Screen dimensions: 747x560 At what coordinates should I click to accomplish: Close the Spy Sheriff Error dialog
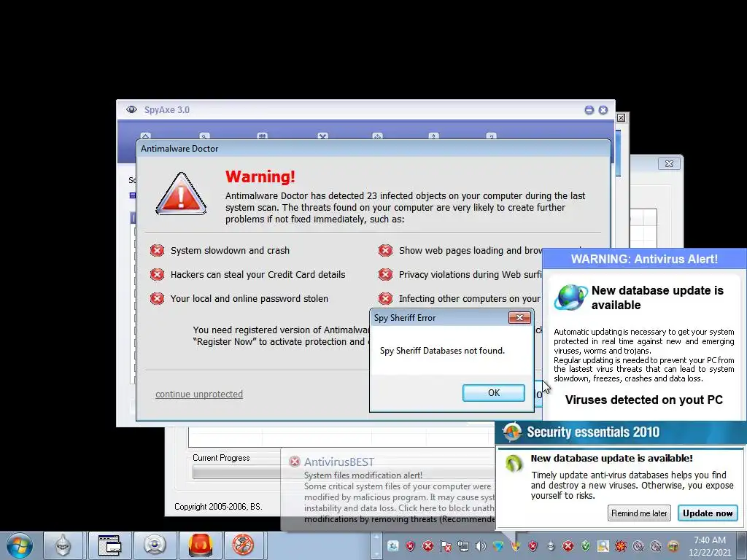click(519, 318)
